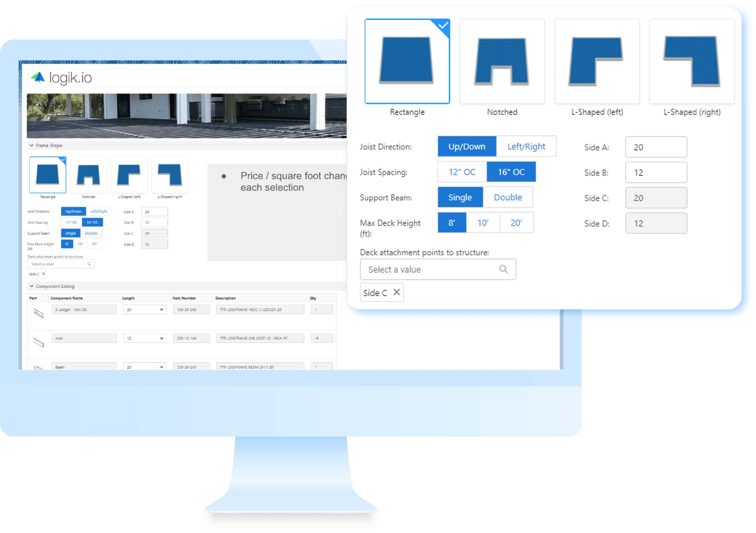This screenshot has height=533, width=756.
Task: Open Length dropdown for Joist row
Action: click(145, 338)
